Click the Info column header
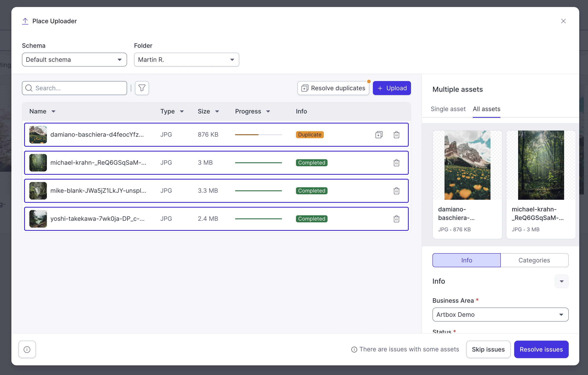 pos(301,111)
